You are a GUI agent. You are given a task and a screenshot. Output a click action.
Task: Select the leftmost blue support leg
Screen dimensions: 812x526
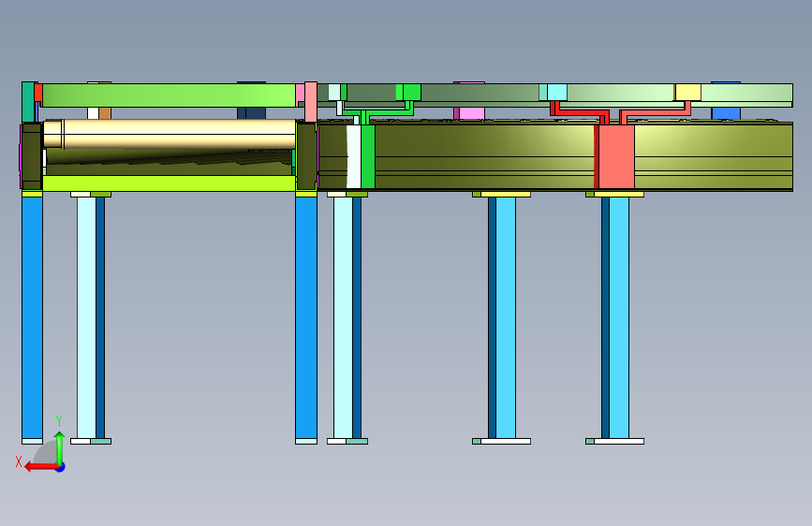(32, 317)
